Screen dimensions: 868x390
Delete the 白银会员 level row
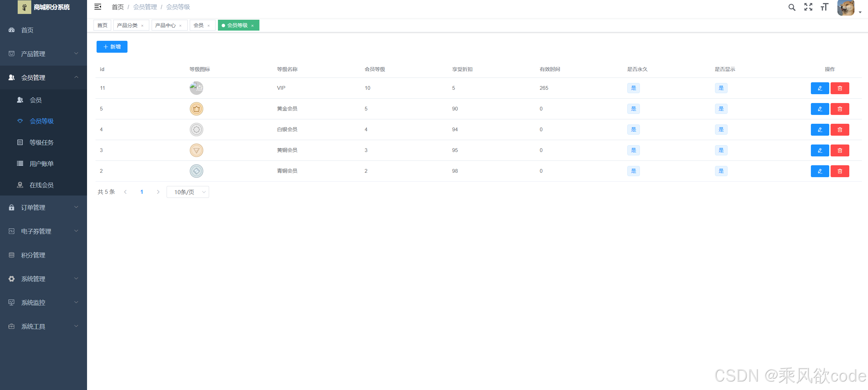840,130
